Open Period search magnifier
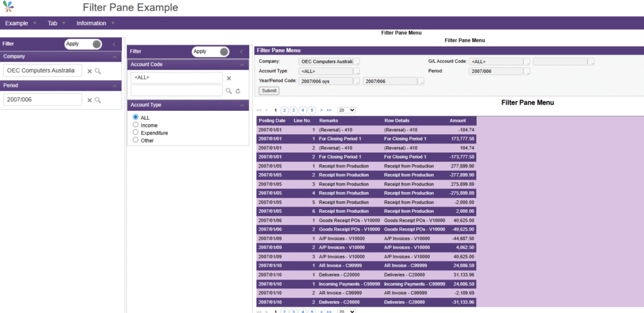 click(97, 100)
